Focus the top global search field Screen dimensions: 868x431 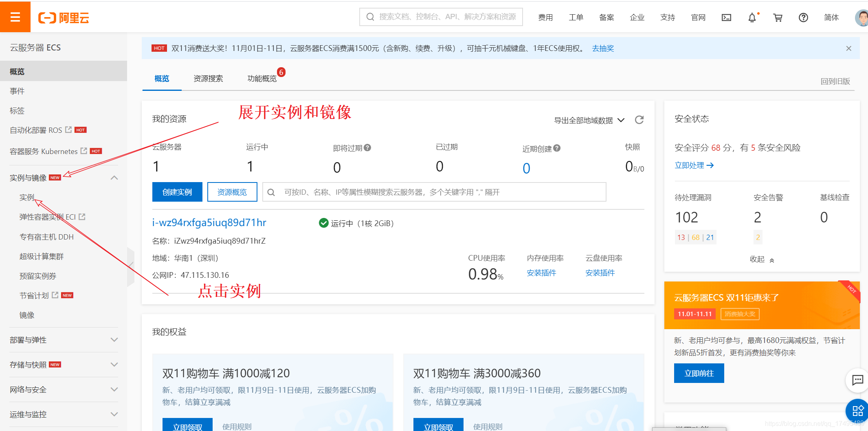click(441, 17)
